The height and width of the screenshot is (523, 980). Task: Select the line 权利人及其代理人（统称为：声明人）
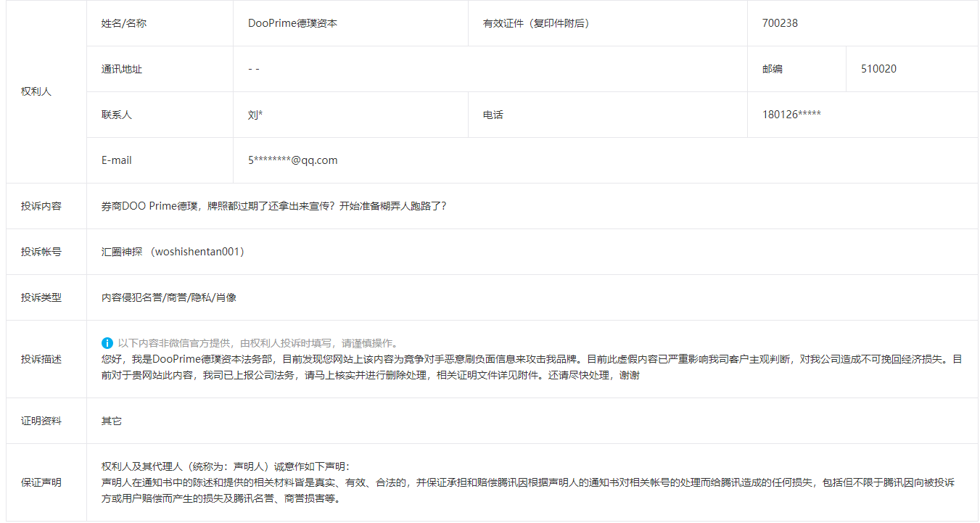226,466
